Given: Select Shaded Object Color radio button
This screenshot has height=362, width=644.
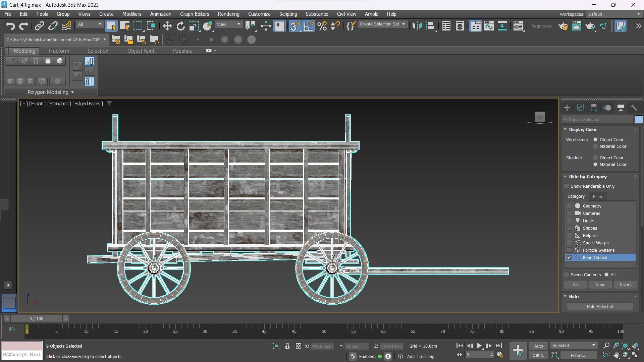Looking at the screenshot, I should pos(595,158).
